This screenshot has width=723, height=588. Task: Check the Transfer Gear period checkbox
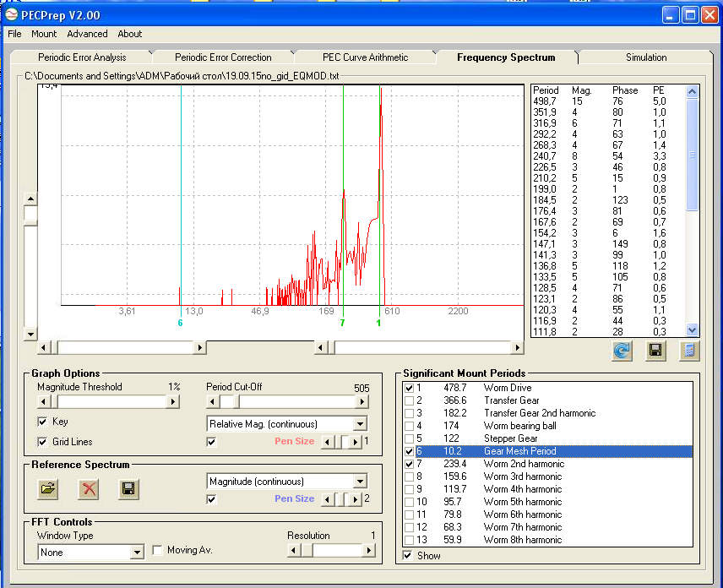[x=409, y=400]
